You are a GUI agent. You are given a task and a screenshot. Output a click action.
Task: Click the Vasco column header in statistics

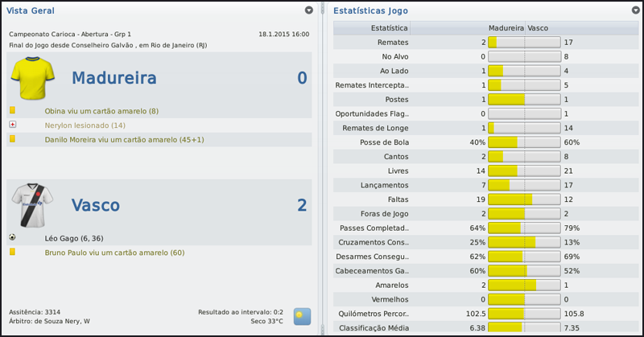click(x=538, y=27)
